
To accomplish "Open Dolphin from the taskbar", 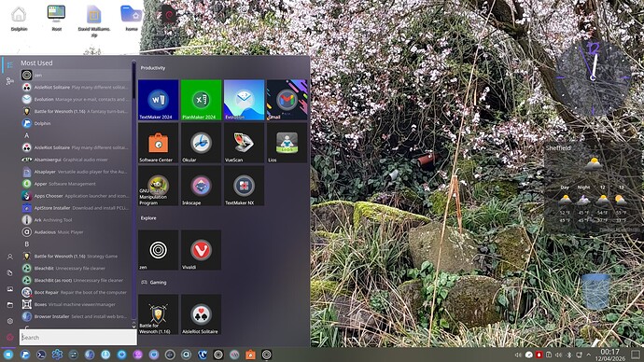I will pos(25,355).
